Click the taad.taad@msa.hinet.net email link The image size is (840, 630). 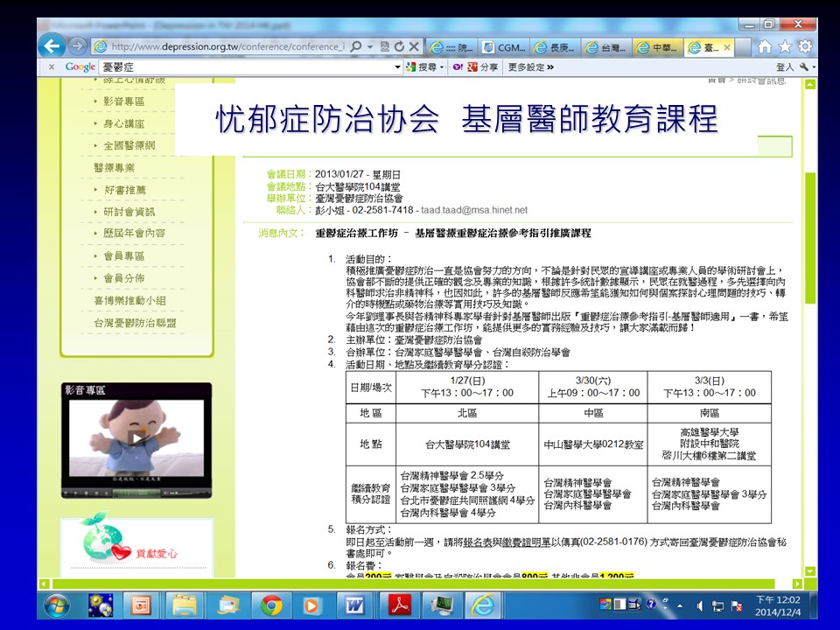(474, 210)
